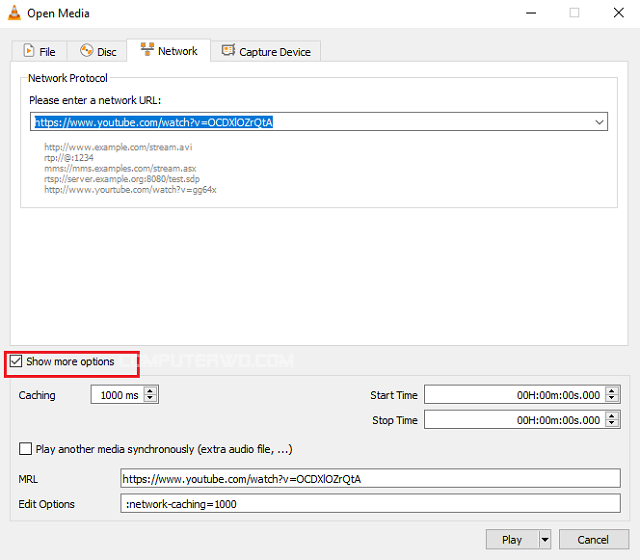
Task: Click the Start Time label
Action: point(394,395)
